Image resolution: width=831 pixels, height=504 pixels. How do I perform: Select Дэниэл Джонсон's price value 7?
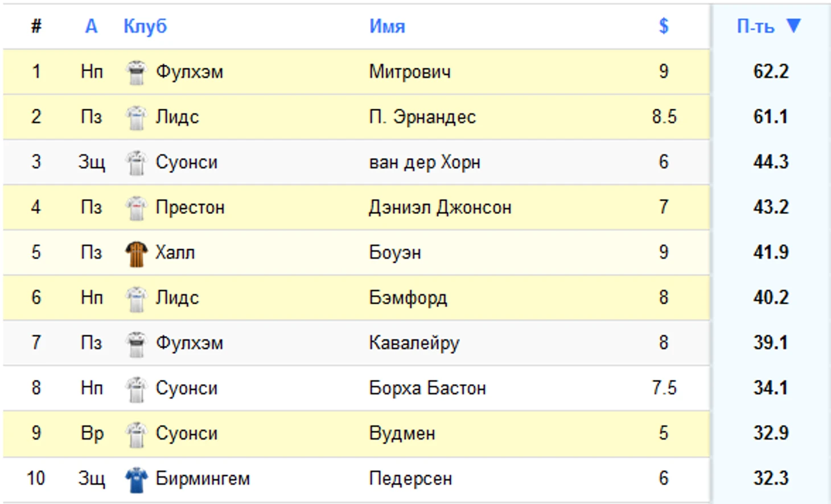[x=664, y=207]
